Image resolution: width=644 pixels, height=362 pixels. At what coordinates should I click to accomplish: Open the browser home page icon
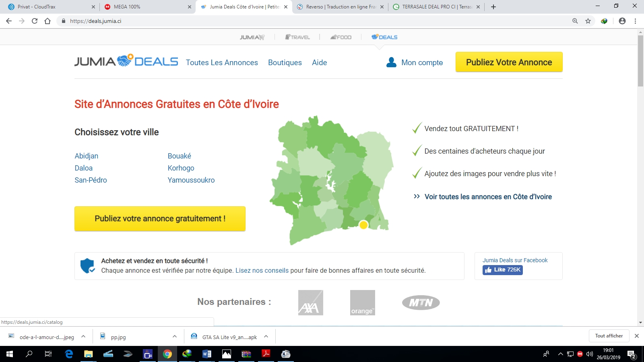(47, 21)
